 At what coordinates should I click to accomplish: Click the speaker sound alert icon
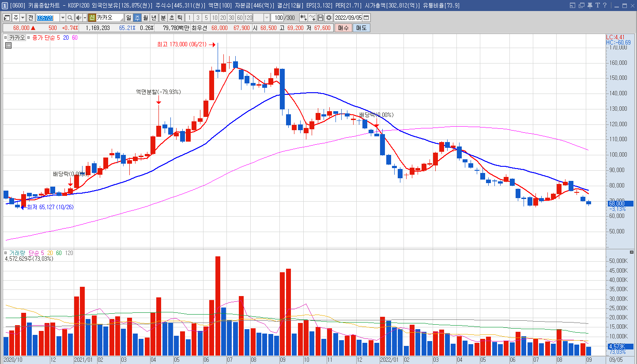(79, 18)
